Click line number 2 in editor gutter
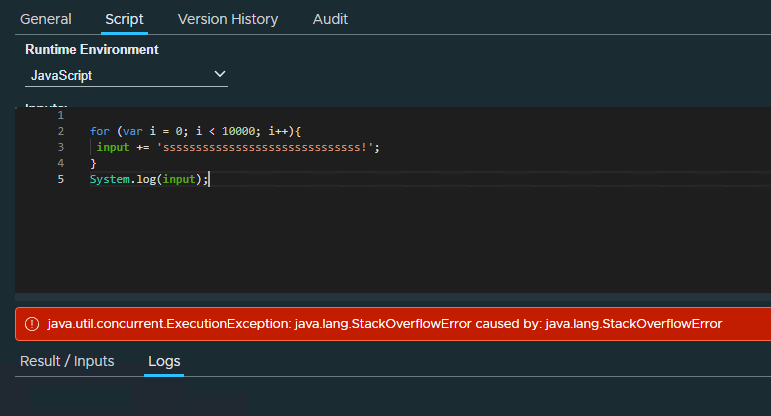This screenshot has height=416, width=771. pyautogui.click(x=61, y=131)
